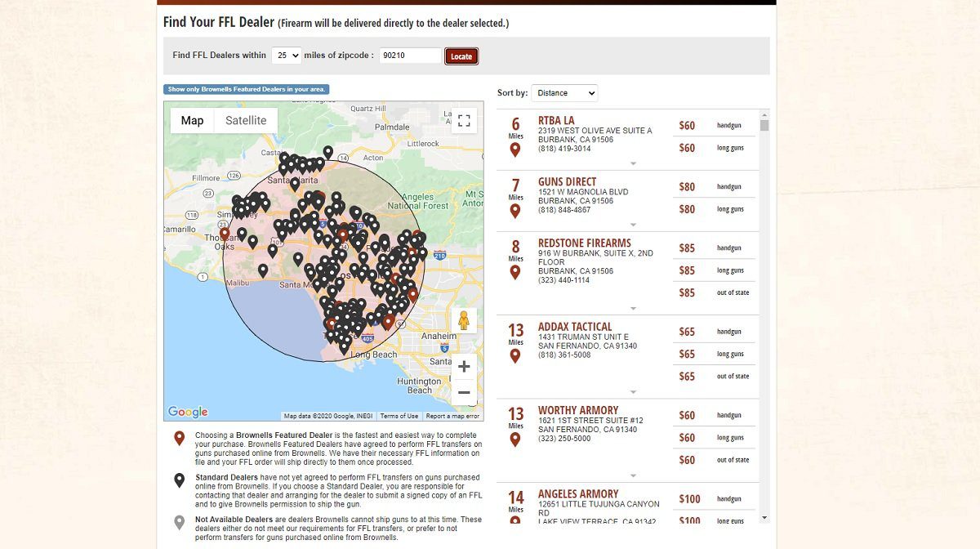This screenshot has width=980, height=549.
Task: Click the dealer list scrollbar down arrow
Action: pyautogui.click(x=764, y=517)
